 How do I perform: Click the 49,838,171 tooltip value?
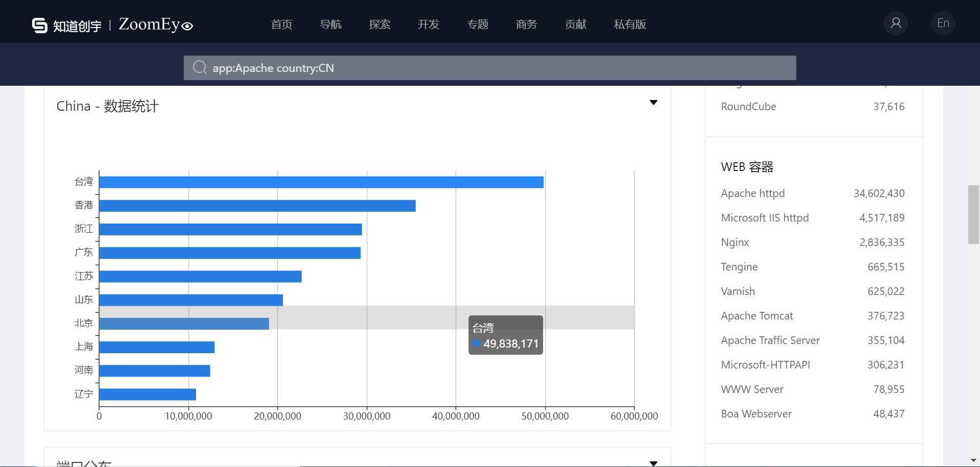coord(511,344)
